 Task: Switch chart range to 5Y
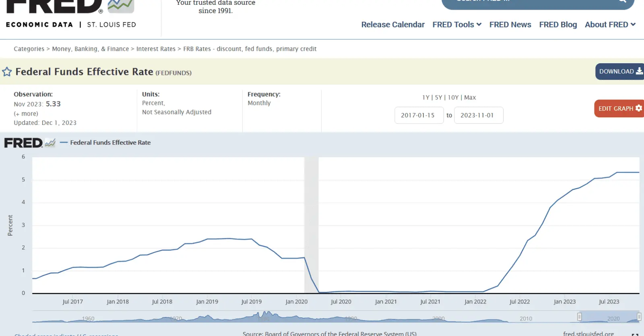(438, 97)
